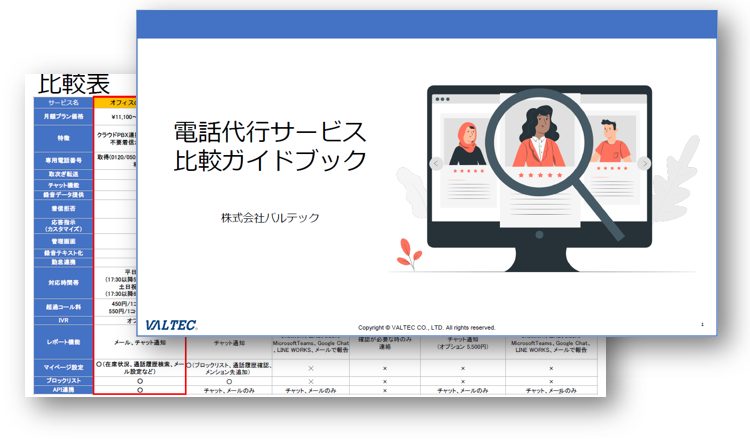Select the 超過コール料 row label

[64, 307]
